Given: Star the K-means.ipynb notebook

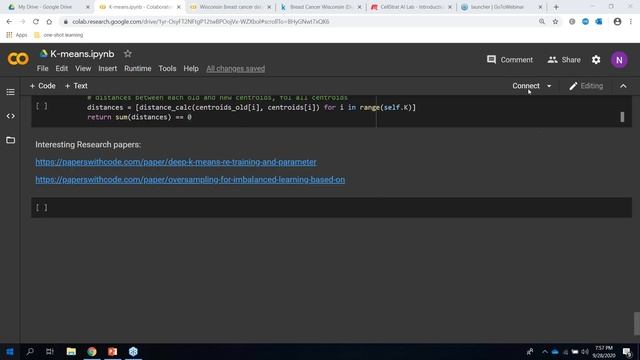Looking at the screenshot, I should coord(128,54).
